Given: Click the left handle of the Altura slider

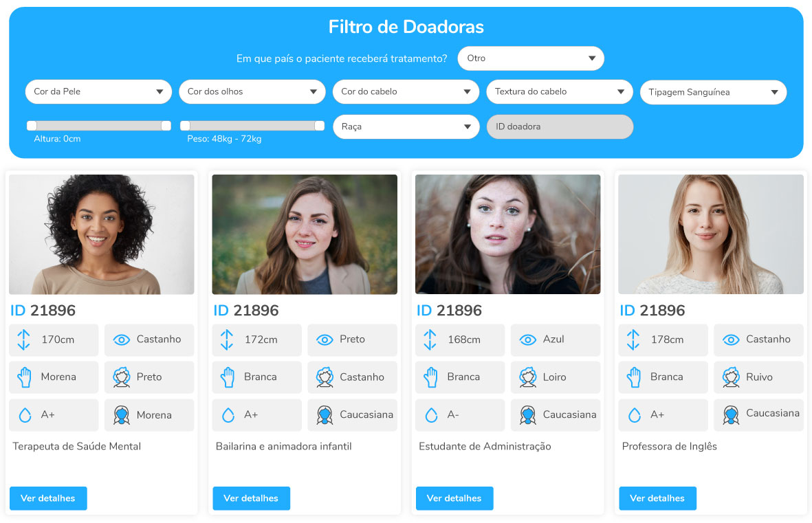Looking at the screenshot, I should (32, 125).
